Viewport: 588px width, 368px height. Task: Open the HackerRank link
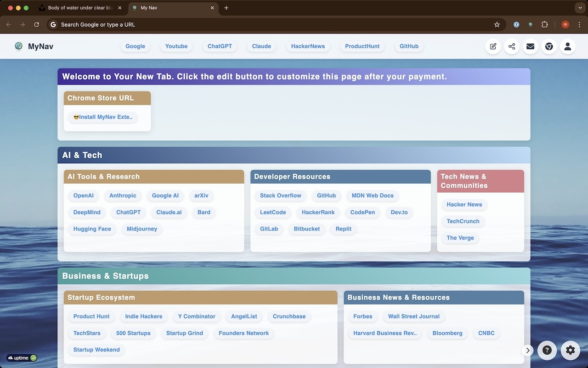318,213
